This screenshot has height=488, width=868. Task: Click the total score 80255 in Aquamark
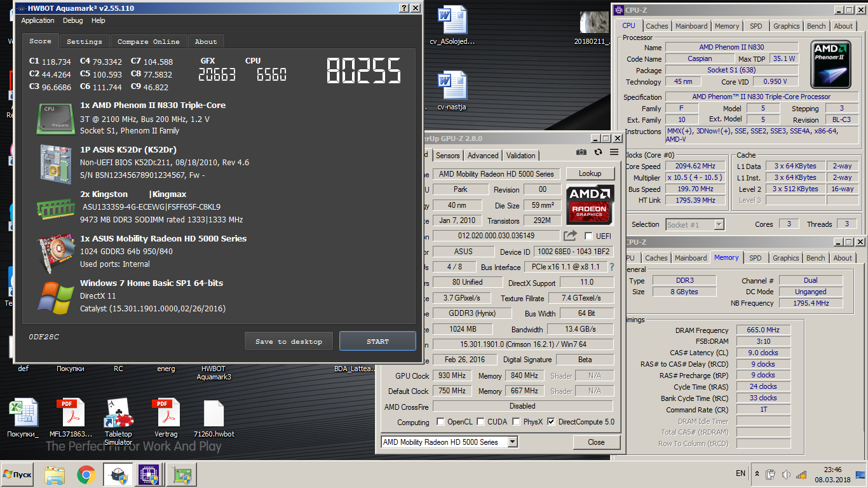pos(363,71)
